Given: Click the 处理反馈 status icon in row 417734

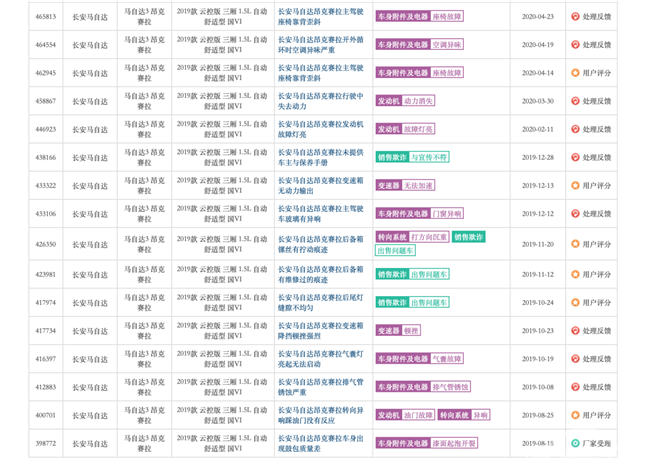Looking at the screenshot, I should (575, 331).
